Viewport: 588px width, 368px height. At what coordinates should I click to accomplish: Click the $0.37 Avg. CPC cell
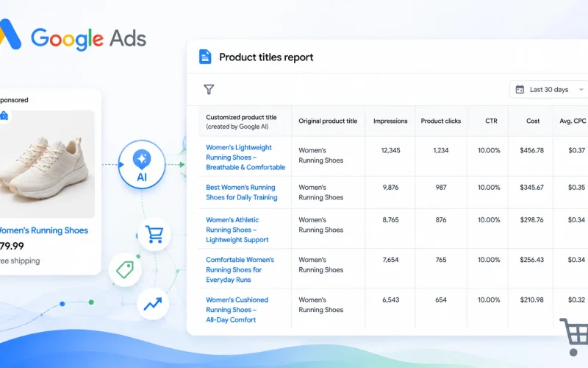(x=577, y=150)
